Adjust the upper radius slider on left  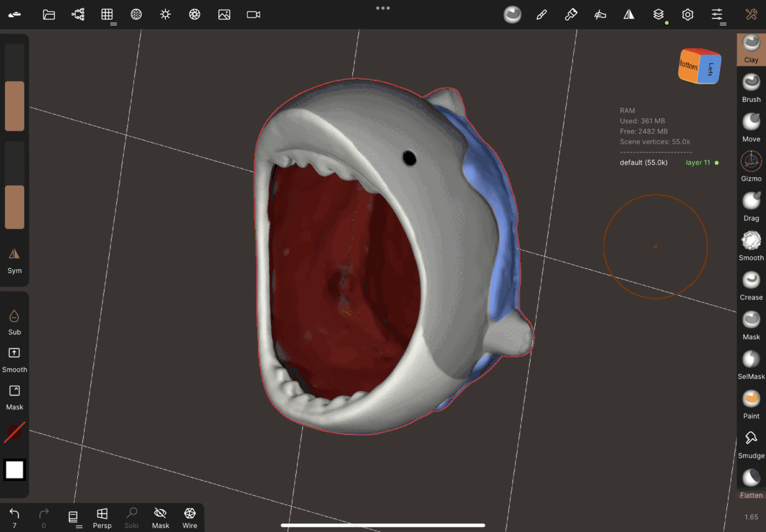[15, 87]
